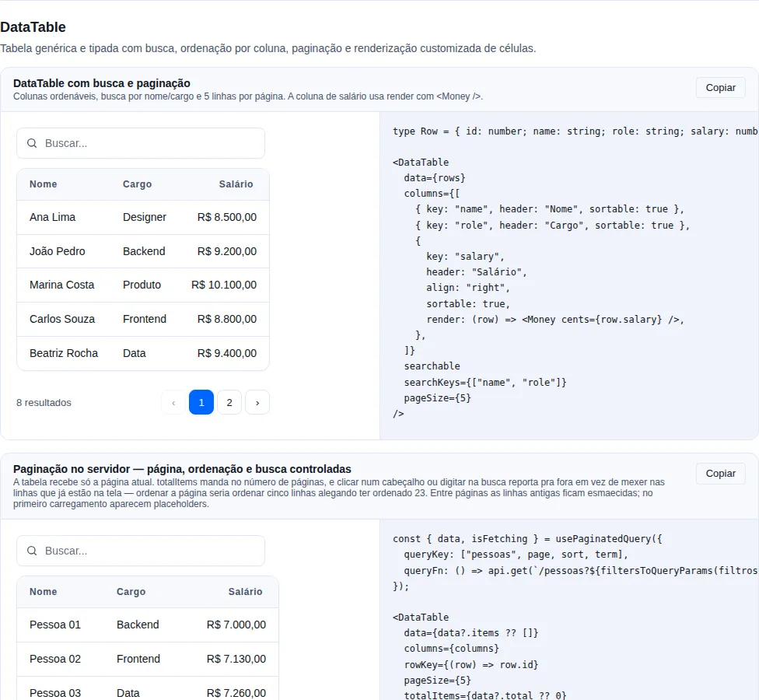This screenshot has height=700, width=759.
Task: Sort the server table by Nome header
Action: click(43, 592)
